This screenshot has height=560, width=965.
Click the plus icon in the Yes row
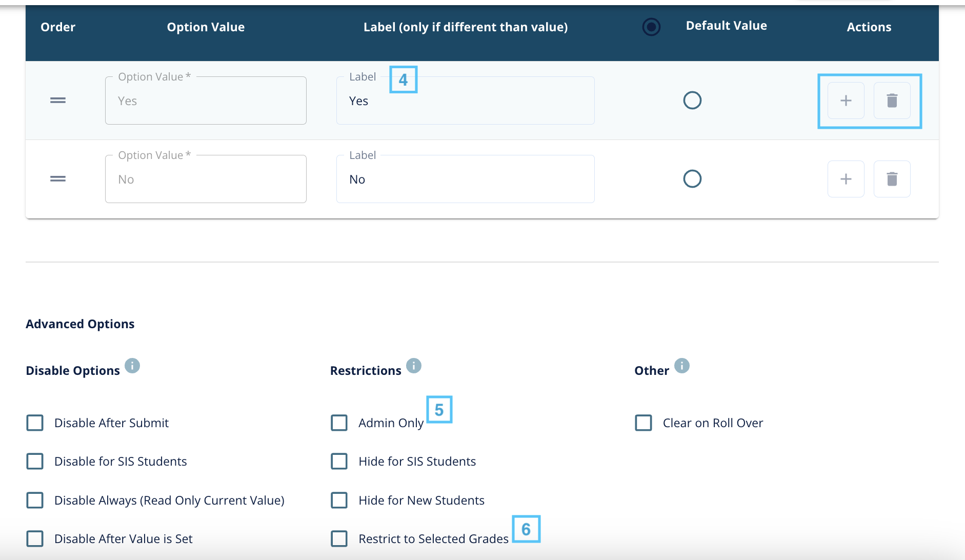846,101
